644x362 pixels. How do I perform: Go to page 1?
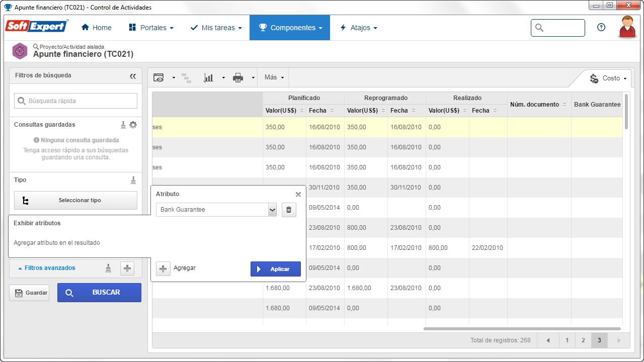[x=567, y=340]
